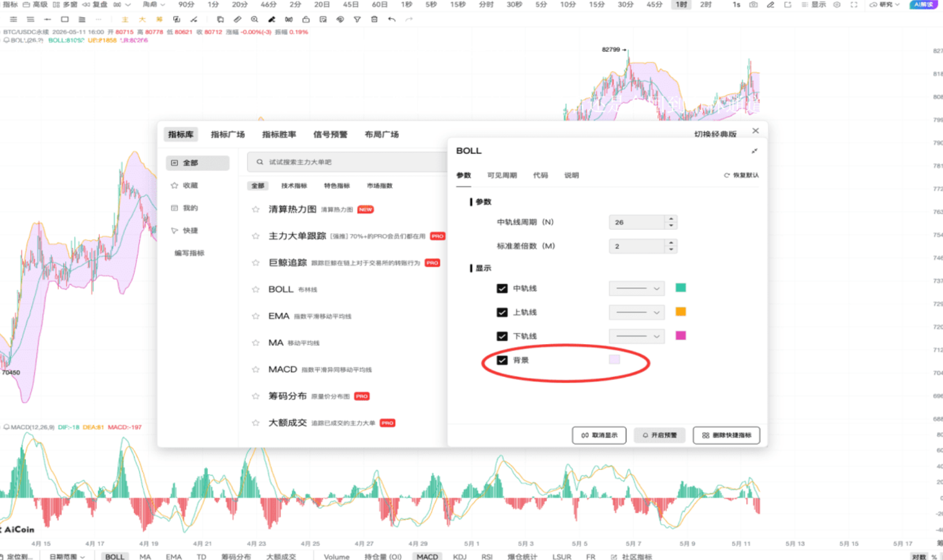Screen dimensions: 943x560
Task: Click the 中轨线周期 value field showing 26
Action: pyautogui.click(x=637, y=222)
